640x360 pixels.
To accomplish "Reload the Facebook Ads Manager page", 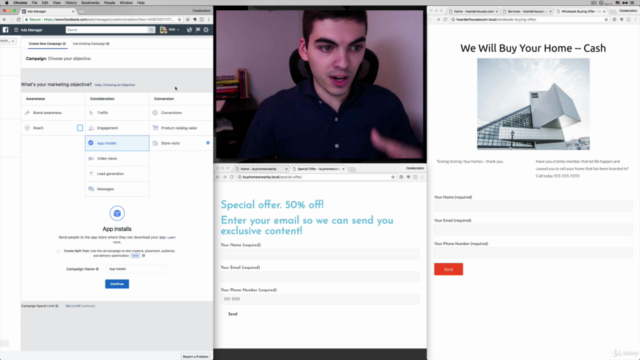I will pos(18,19).
